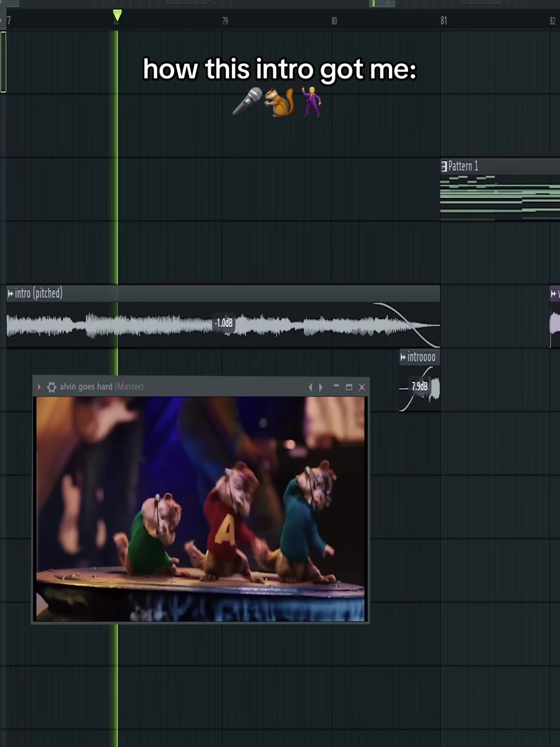Close the alvin goes hard window

click(x=362, y=387)
